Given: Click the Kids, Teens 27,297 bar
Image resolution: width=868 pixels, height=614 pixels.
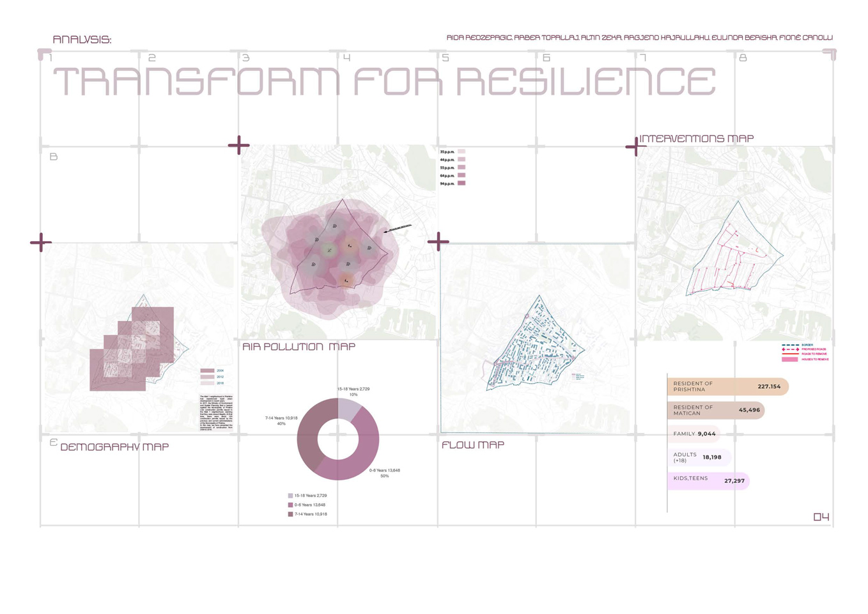Looking at the screenshot, I should tap(708, 480).
